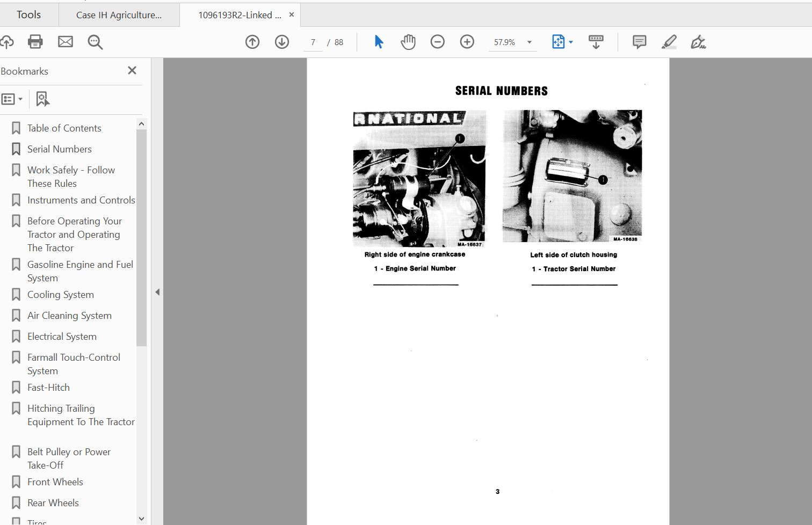812x525 pixels.
Task: Click the Add new bookmark icon
Action: click(42, 99)
